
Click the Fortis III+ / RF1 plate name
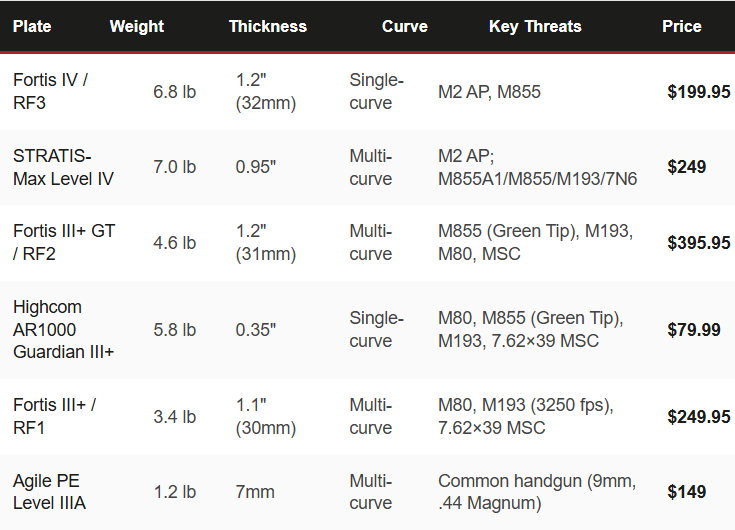[54, 416]
